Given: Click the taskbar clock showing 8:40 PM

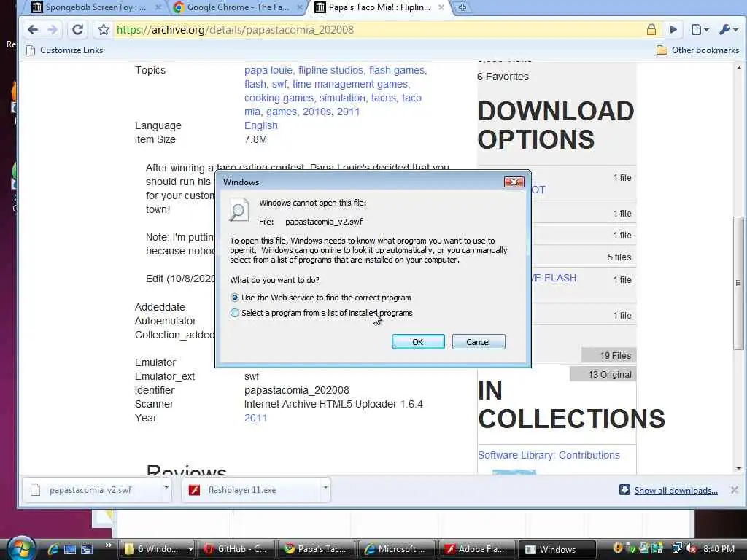Looking at the screenshot, I should pos(719,549).
